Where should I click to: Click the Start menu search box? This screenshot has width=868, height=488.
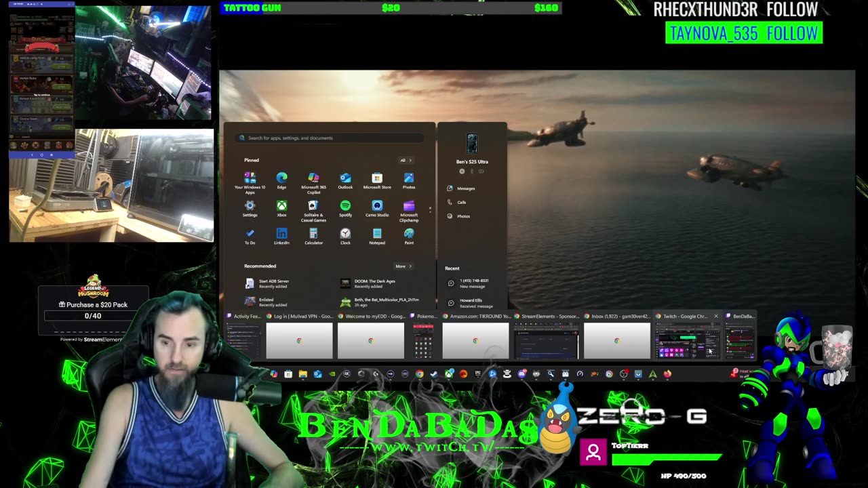[330, 138]
